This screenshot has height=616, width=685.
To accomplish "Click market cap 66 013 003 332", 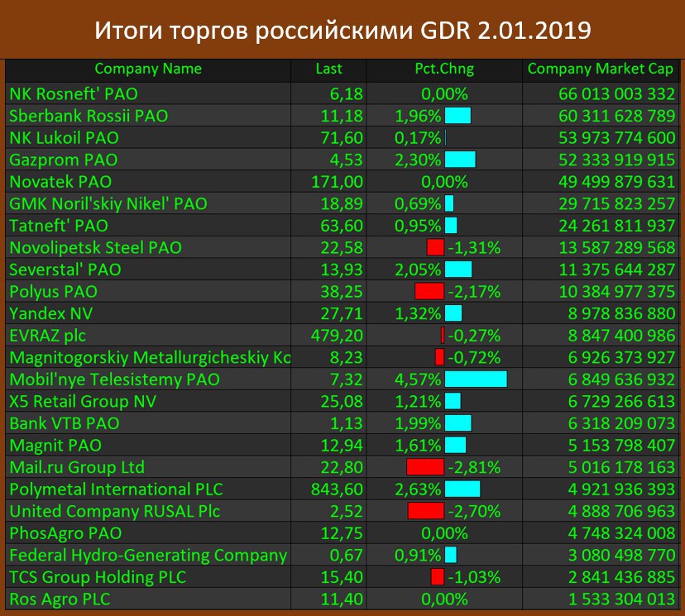I will point(617,94).
